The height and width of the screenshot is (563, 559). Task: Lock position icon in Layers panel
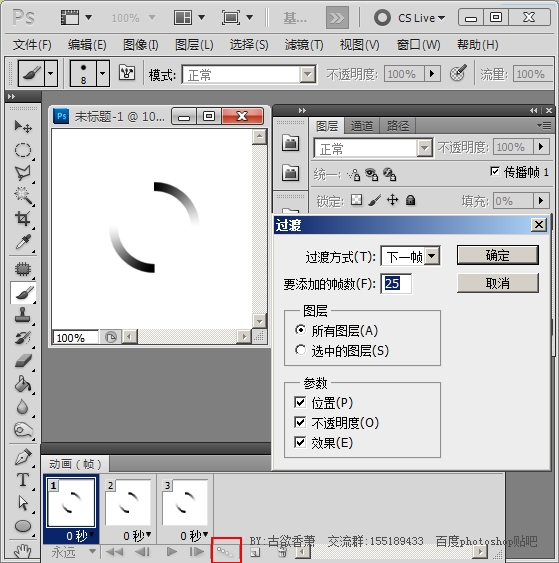(392, 200)
